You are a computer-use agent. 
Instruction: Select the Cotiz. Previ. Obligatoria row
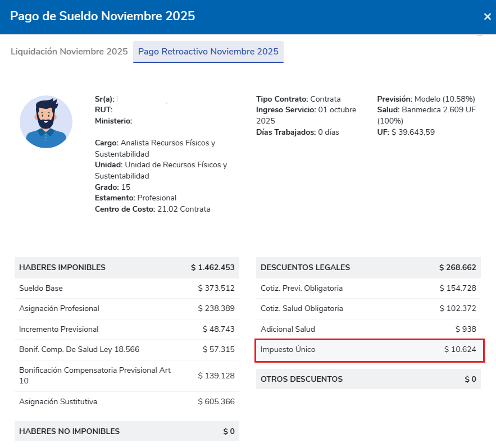point(368,288)
